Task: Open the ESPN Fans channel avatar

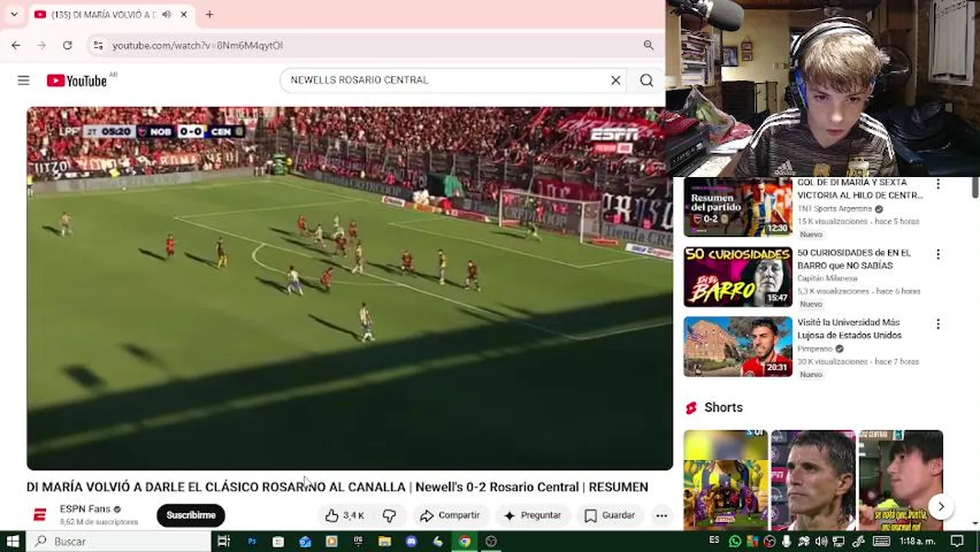Action: point(40,514)
